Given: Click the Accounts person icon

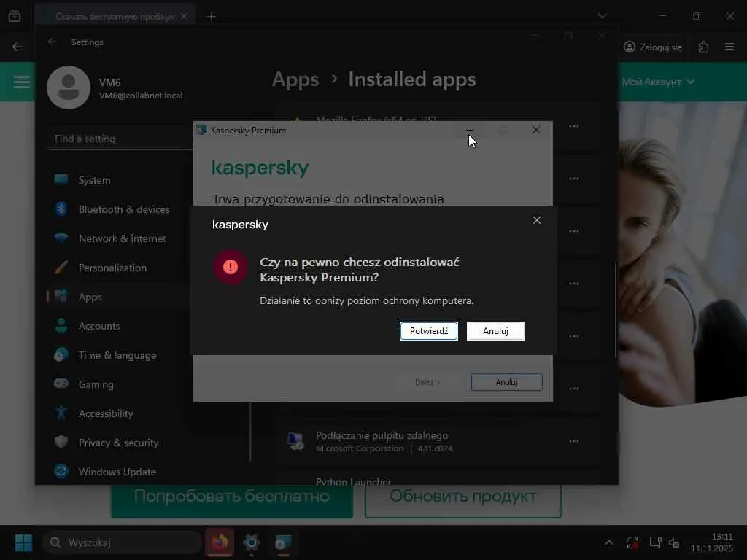Looking at the screenshot, I should pos(61,325).
